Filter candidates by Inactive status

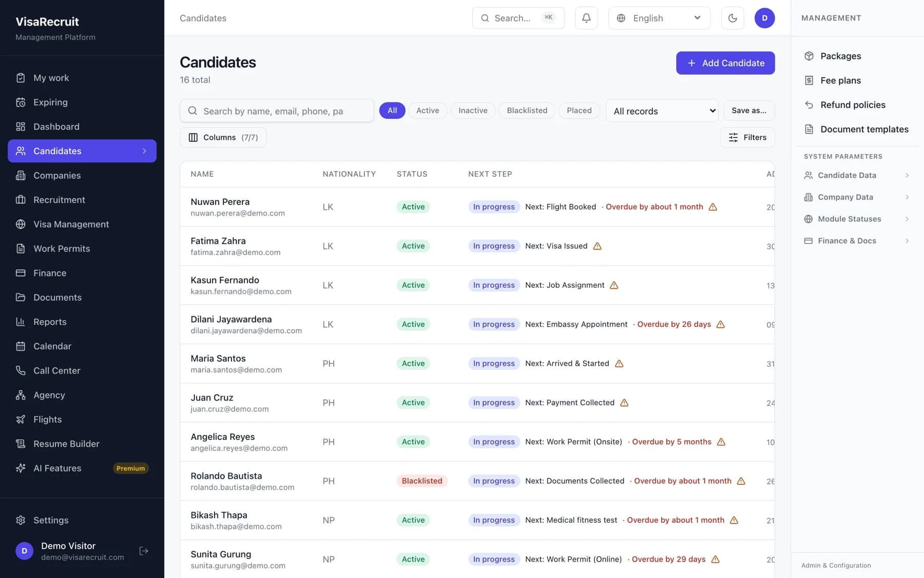coord(473,110)
